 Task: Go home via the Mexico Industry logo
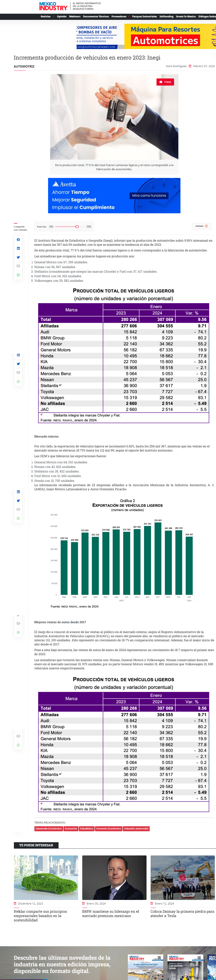(x=53, y=6)
